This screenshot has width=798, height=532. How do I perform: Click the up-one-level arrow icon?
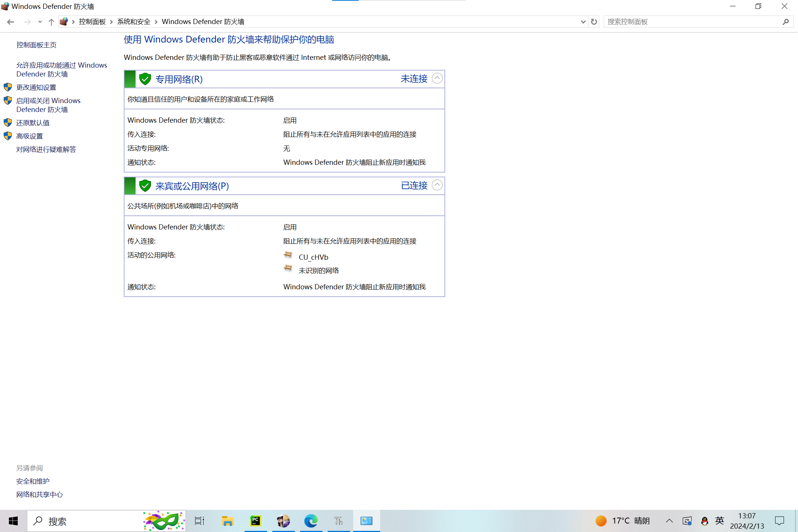tap(51, 22)
